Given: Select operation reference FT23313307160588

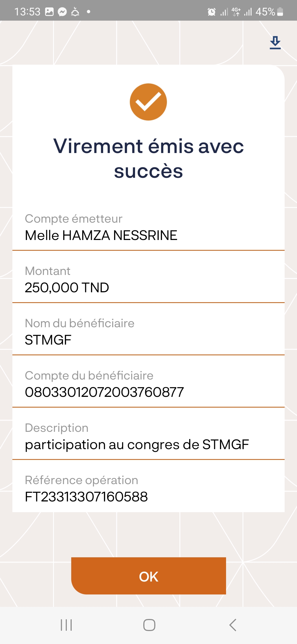Looking at the screenshot, I should pos(86,497).
